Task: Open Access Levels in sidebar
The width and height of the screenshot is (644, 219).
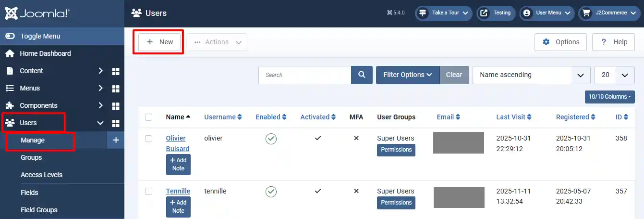Action: coord(42,175)
